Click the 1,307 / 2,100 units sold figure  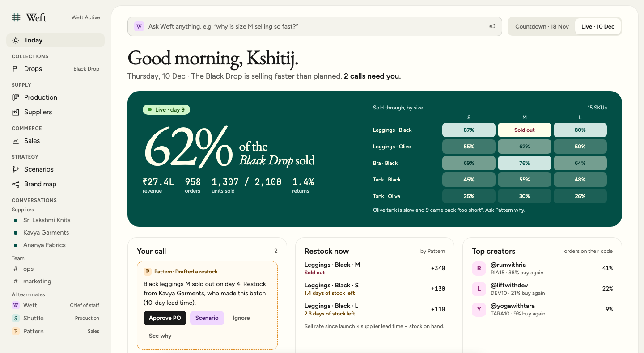click(246, 182)
